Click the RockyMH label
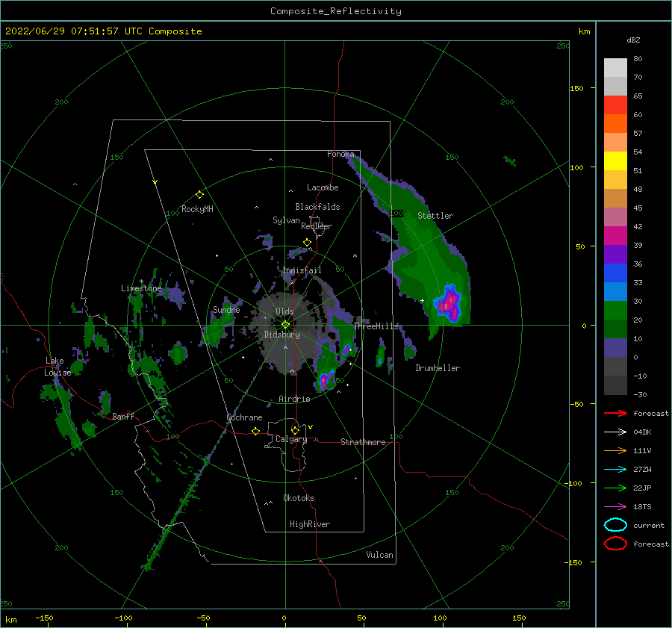This screenshot has height=628, width=672. coord(197,209)
